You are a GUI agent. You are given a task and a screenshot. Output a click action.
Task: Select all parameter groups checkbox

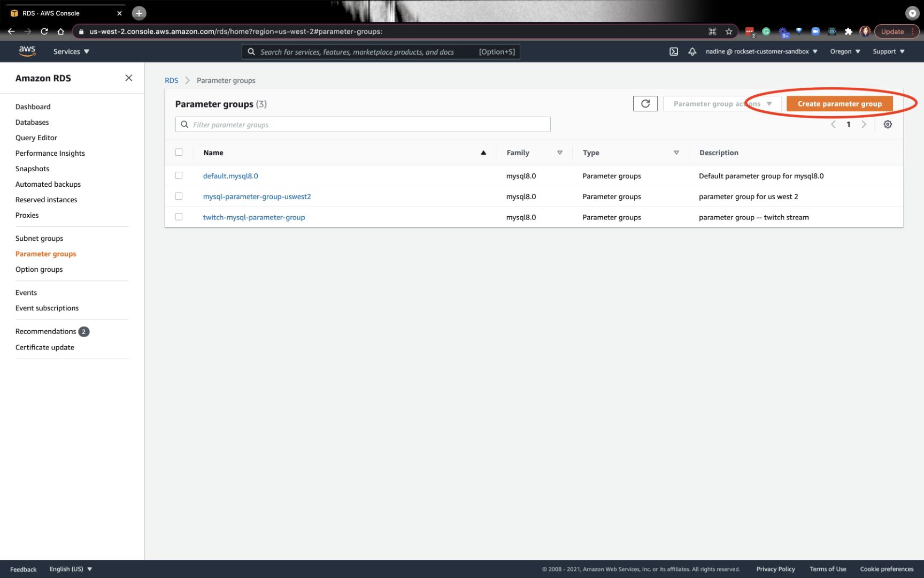179,153
